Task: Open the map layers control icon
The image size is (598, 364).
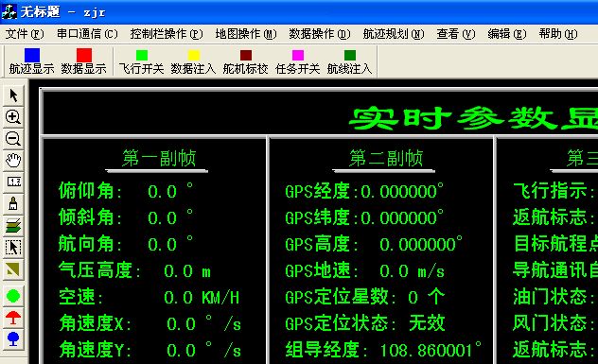Action: coord(13,226)
